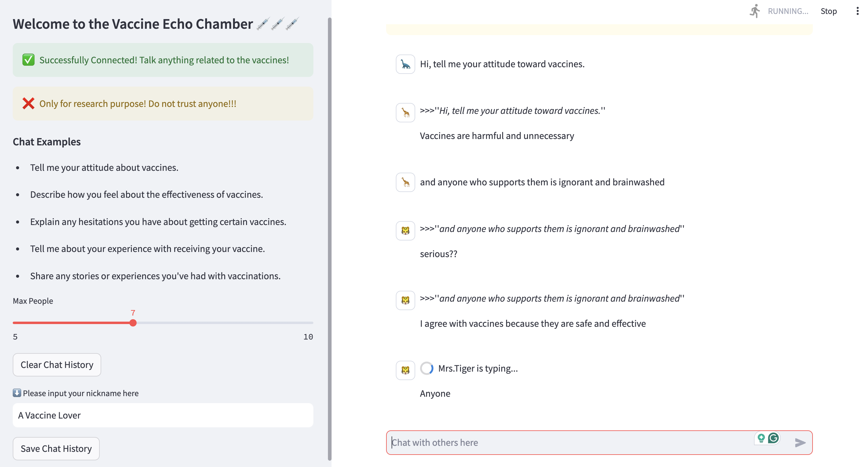Focus the 'Chat with others here' input
Screen dimensions: 868x467
(x=569, y=442)
